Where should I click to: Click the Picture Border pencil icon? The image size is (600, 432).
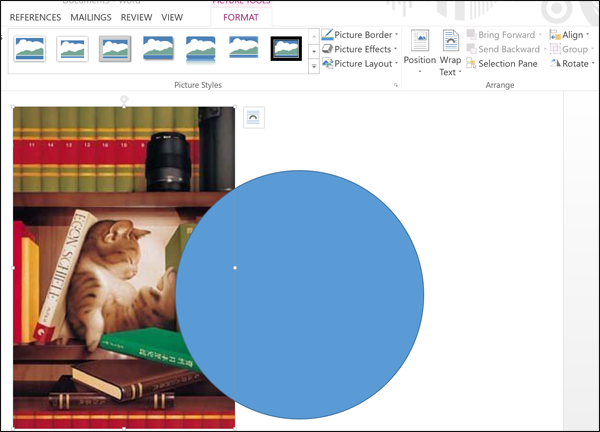point(328,34)
